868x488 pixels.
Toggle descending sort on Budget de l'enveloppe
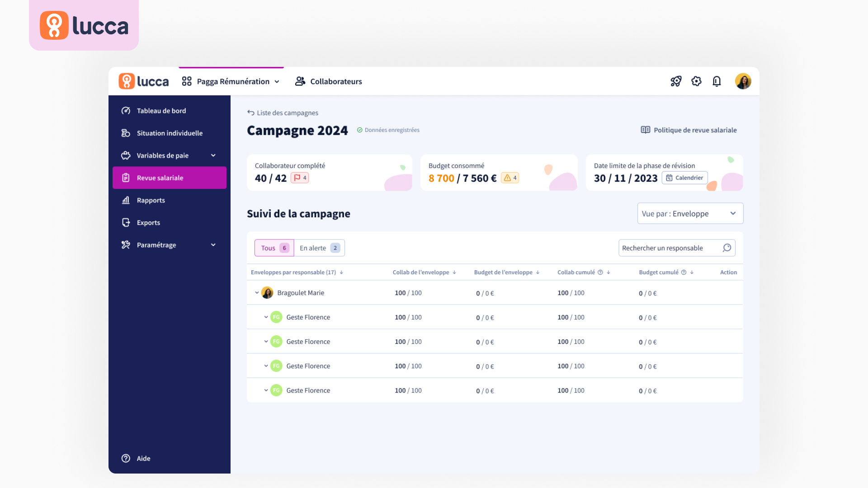[538, 272]
